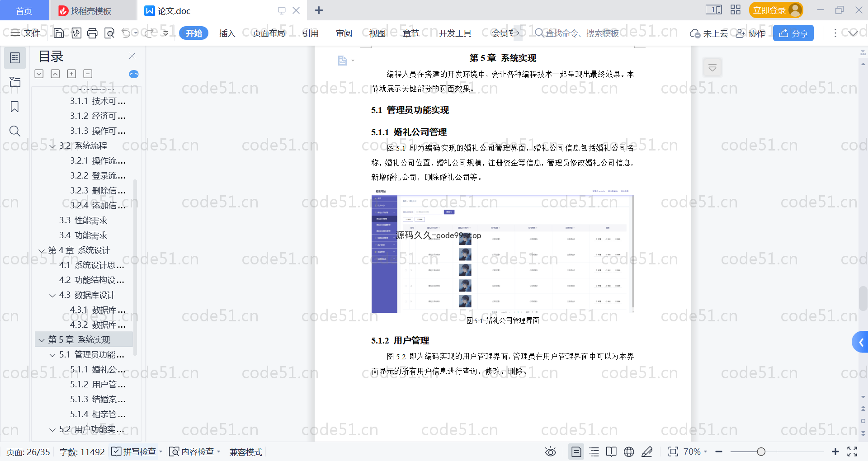This screenshot has width=868, height=461.
Task: Click the Print icon in the toolbar
Action: pos(92,33)
